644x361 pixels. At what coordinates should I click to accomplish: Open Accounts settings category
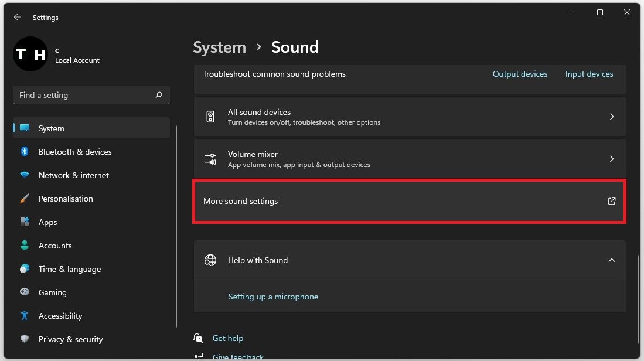point(55,246)
